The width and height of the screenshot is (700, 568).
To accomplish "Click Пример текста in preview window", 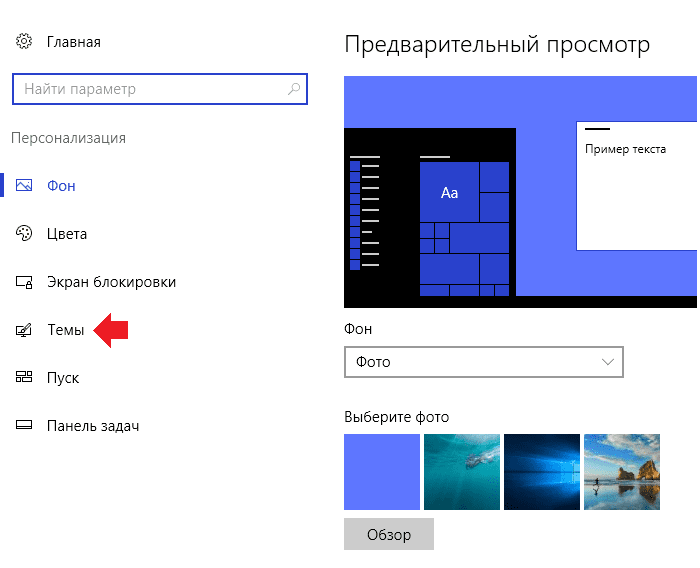I will coord(625,149).
